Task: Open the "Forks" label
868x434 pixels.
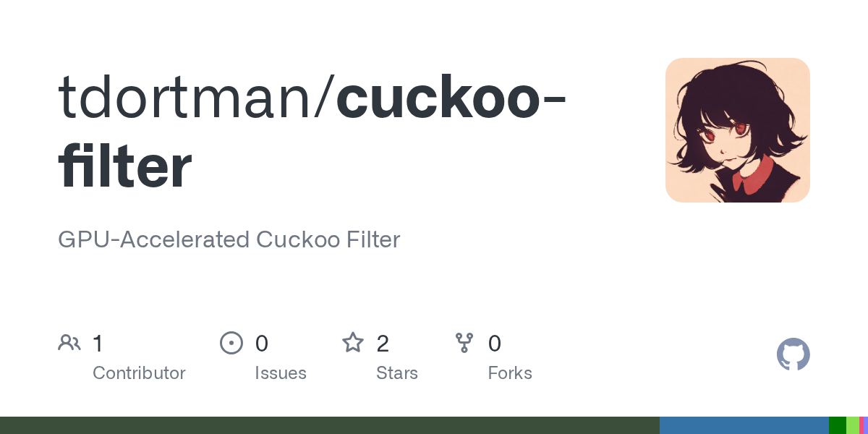Action: (510, 373)
